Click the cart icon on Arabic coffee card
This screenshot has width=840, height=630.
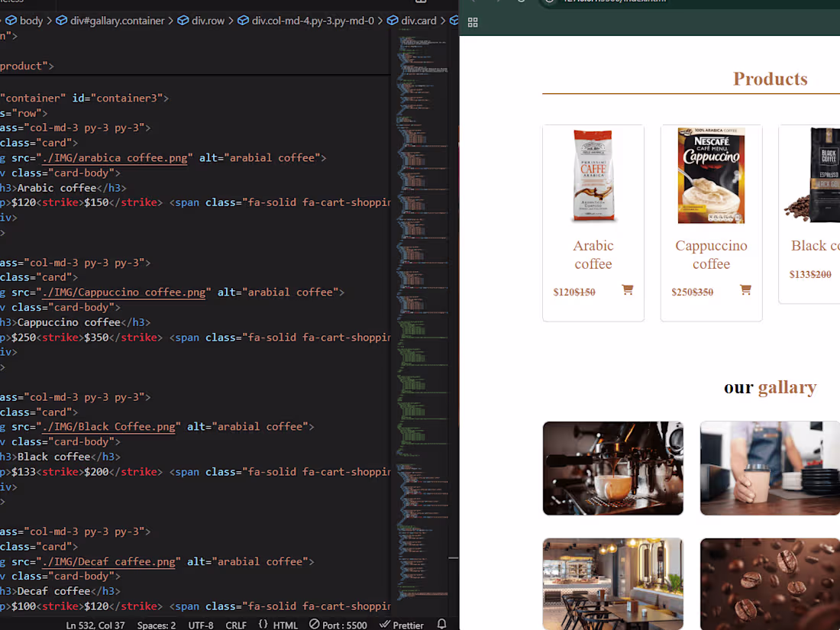(x=627, y=290)
